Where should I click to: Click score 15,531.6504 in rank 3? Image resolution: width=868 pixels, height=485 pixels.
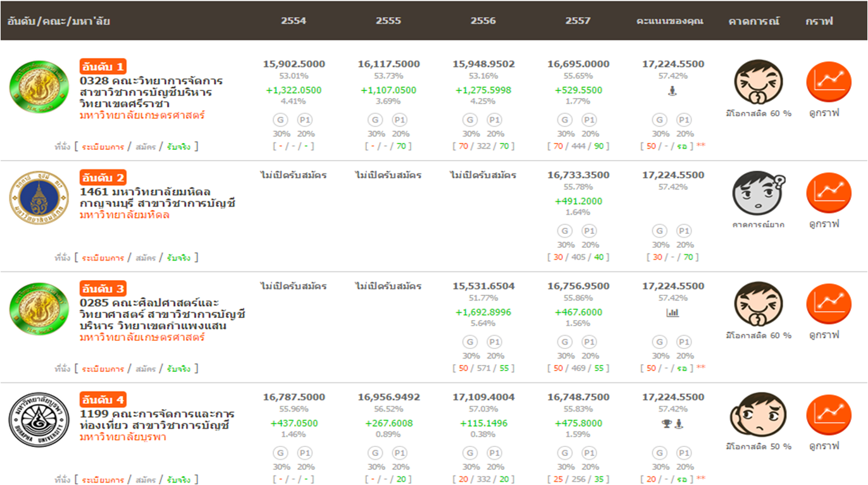click(483, 286)
